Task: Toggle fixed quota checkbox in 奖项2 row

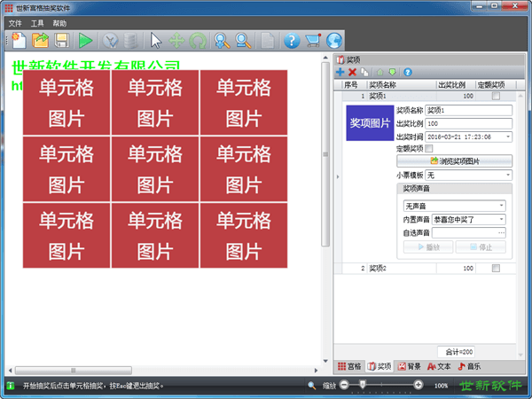Action: [496, 268]
